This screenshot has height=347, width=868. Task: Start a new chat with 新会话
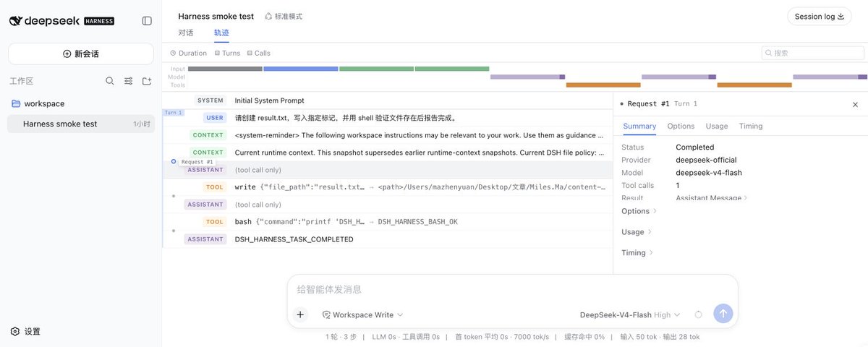[81, 53]
